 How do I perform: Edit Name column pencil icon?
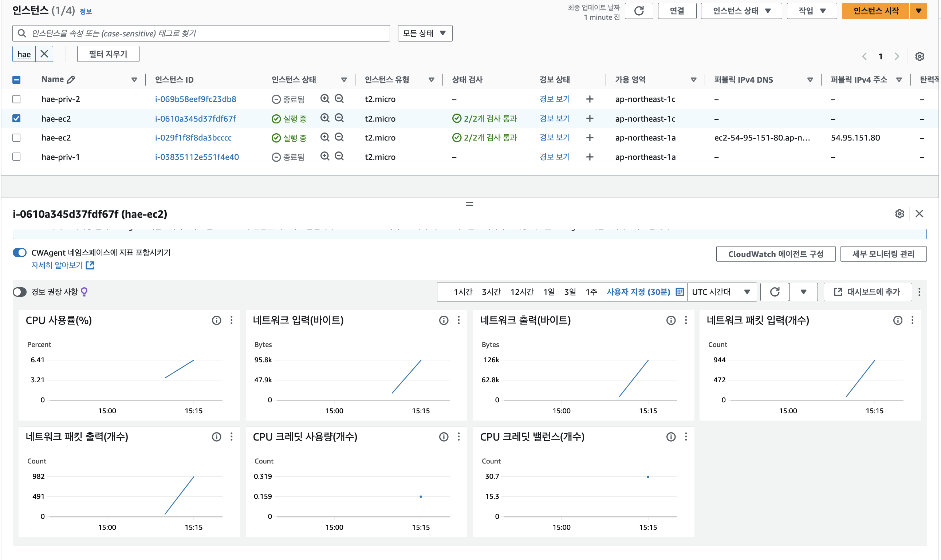[71, 79]
